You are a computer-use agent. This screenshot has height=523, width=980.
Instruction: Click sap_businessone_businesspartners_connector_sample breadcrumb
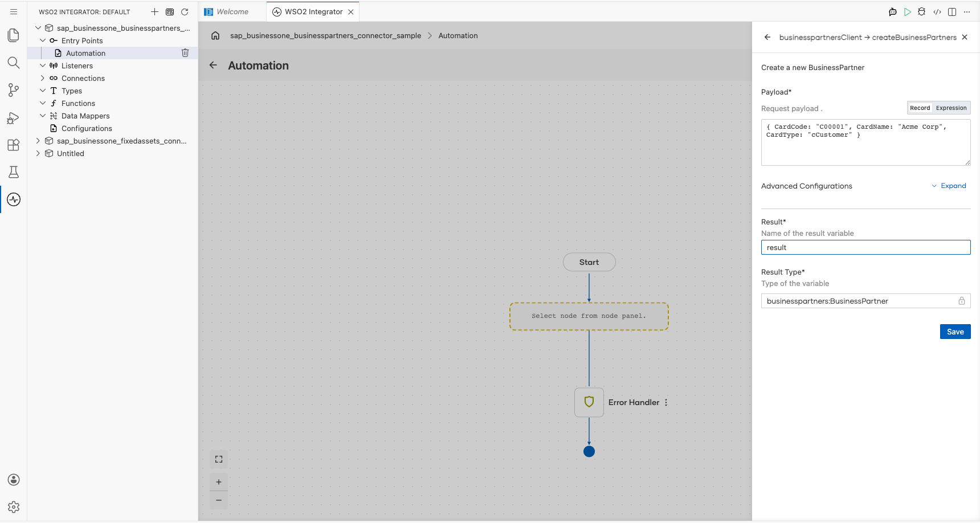click(325, 35)
